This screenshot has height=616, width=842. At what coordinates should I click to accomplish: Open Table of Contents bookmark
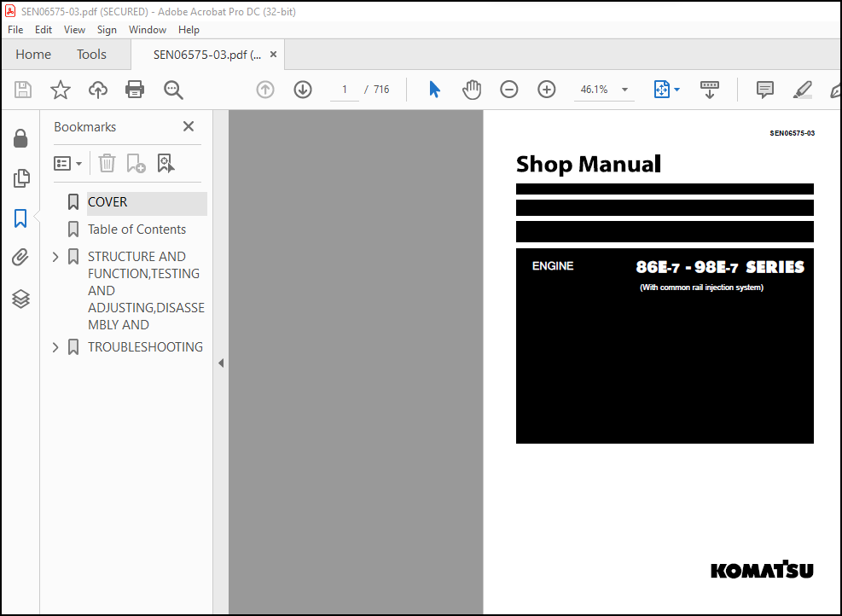pos(137,230)
